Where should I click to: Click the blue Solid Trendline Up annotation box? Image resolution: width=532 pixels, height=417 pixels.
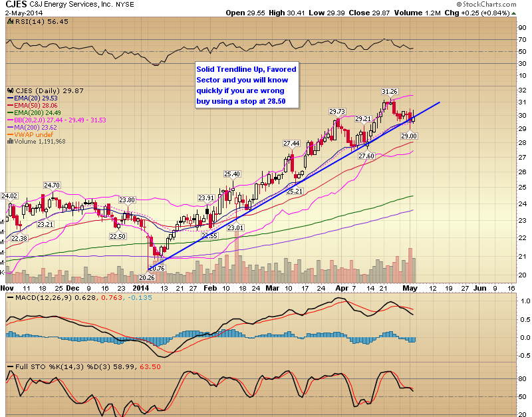point(247,85)
